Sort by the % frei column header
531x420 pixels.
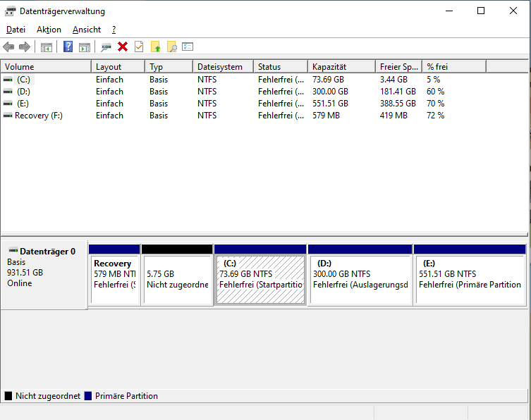click(x=454, y=67)
